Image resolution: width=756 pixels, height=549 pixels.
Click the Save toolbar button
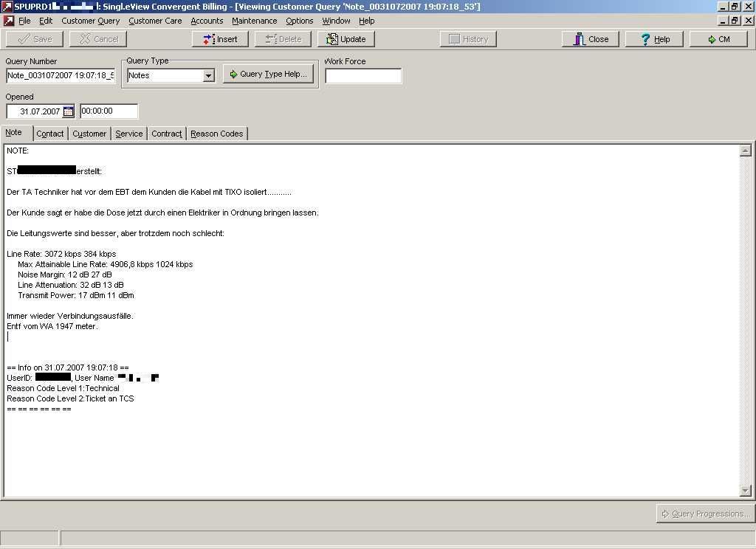pos(35,39)
